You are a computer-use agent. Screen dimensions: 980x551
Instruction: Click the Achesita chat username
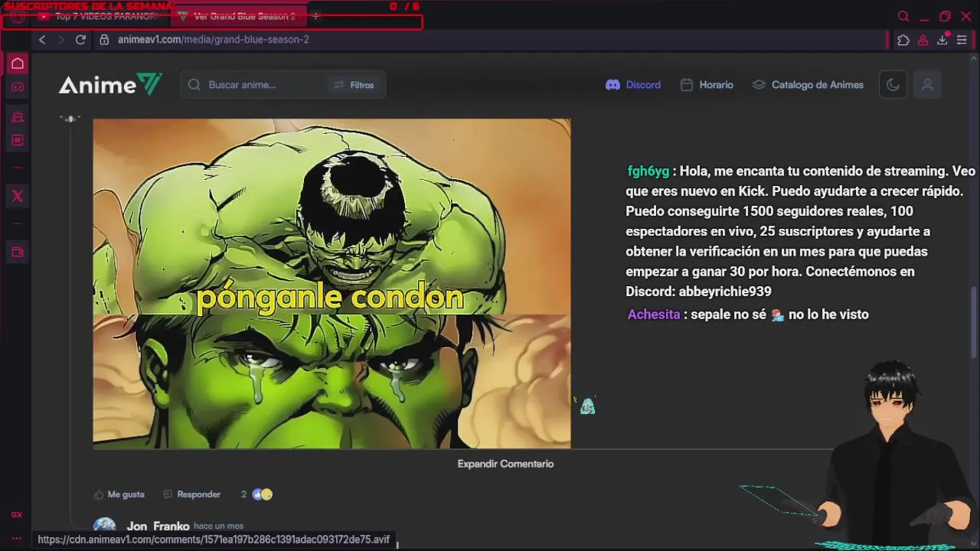click(654, 315)
